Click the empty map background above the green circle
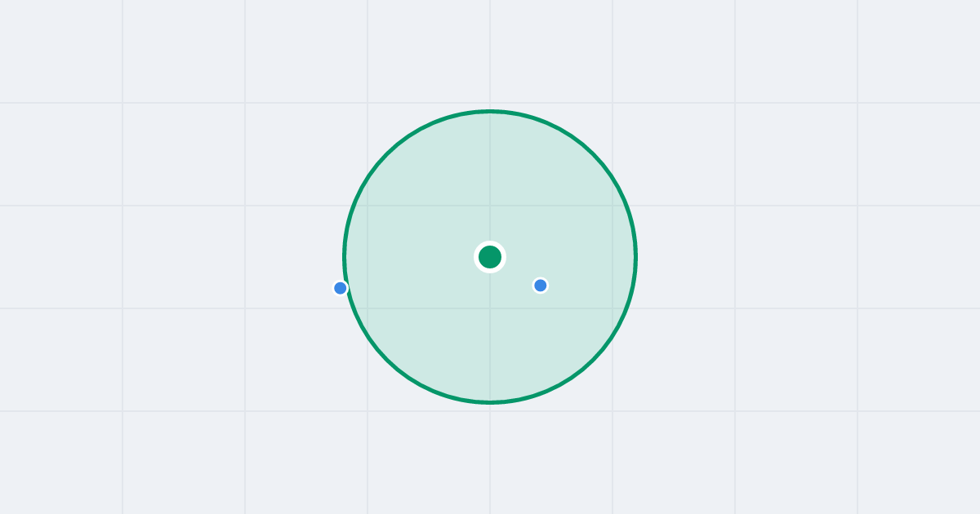Screen dimensions: 980x514 [x=490, y=53]
